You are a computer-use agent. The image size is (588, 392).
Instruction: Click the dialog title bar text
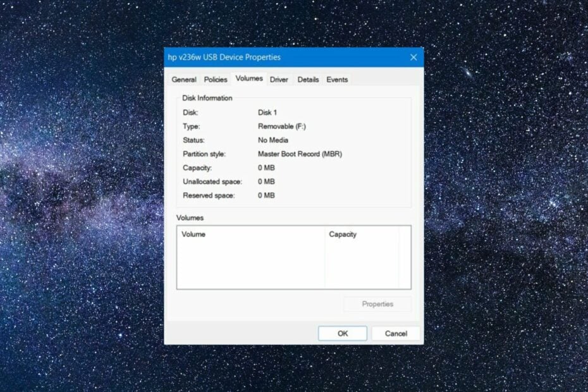point(224,57)
